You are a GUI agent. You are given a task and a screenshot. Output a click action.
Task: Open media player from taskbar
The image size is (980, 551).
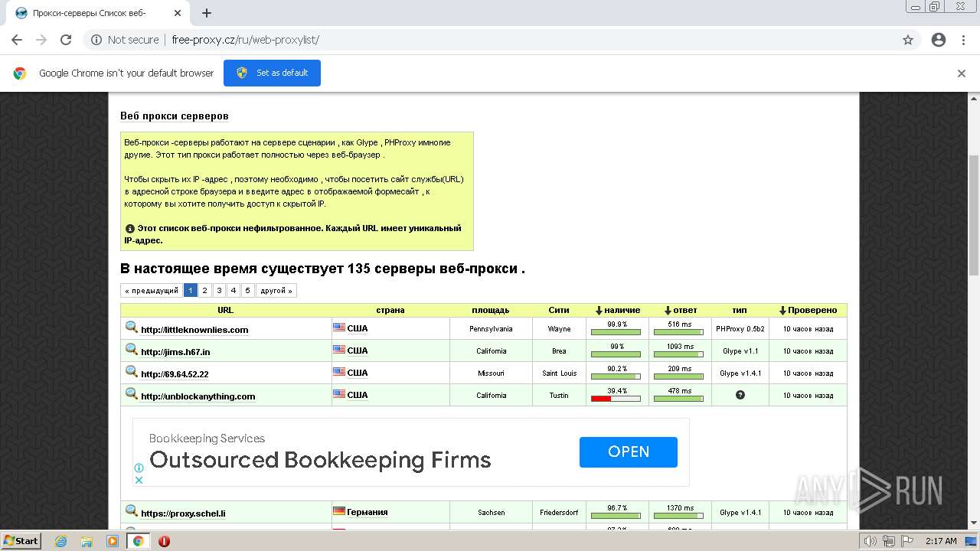(113, 541)
